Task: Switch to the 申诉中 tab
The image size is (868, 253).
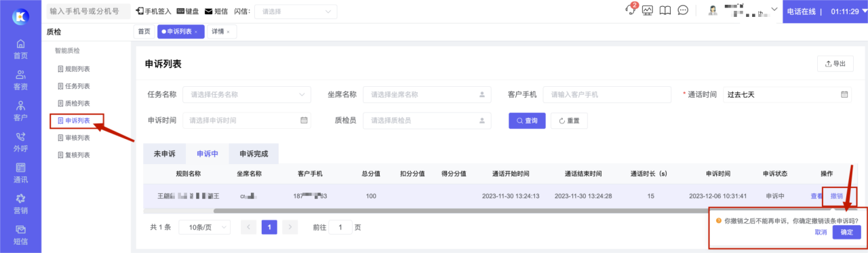Action: point(207,154)
